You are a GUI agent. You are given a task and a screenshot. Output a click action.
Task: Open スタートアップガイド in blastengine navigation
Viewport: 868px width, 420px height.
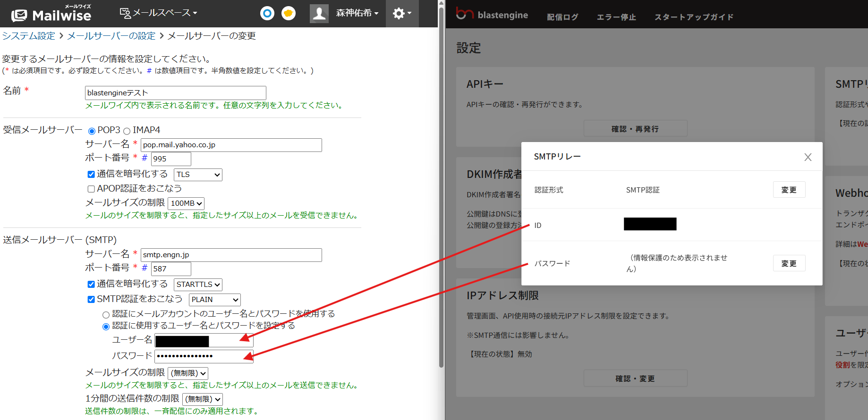pyautogui.click(x=694, y=17)
